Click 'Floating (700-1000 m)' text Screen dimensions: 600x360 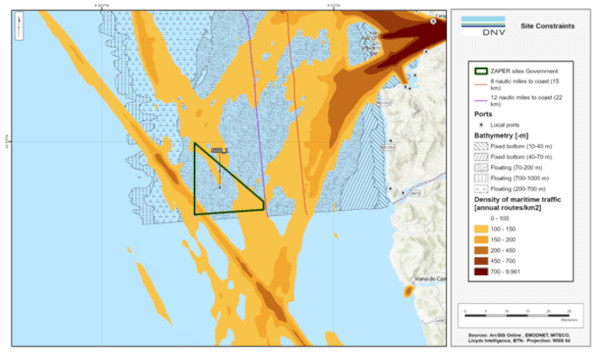(520, 178)
